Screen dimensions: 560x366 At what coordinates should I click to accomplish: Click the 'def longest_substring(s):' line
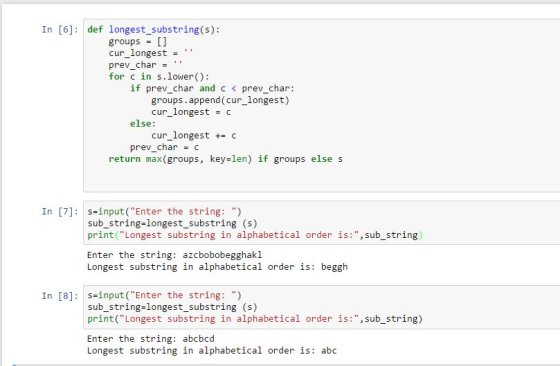coord(154,30)
